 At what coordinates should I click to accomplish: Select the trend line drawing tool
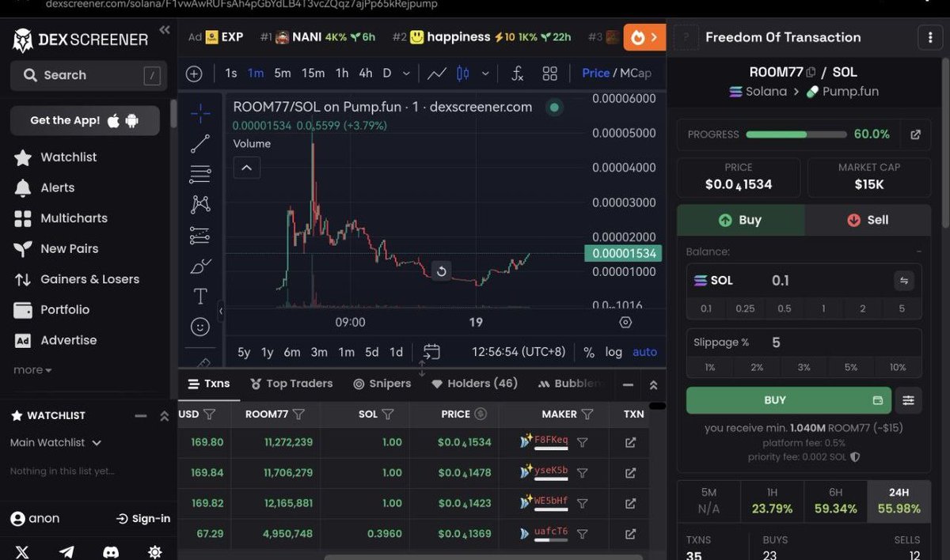coord(200,144)
